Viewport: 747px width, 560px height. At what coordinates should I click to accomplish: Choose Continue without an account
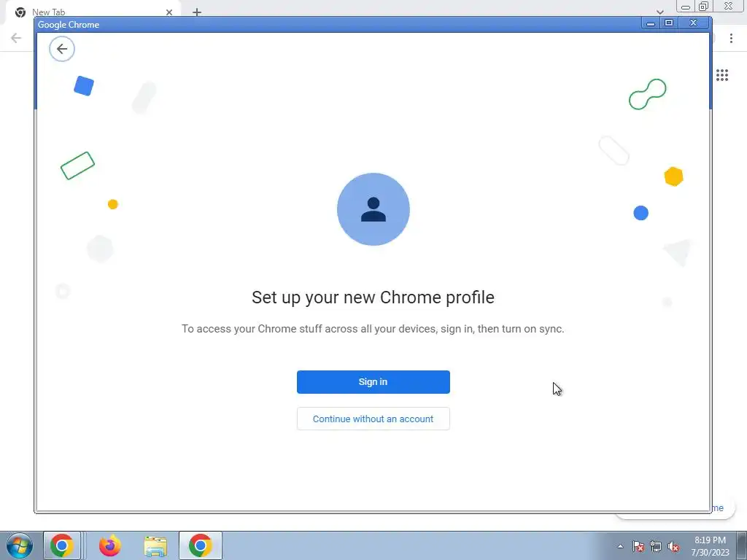(373, 419)
